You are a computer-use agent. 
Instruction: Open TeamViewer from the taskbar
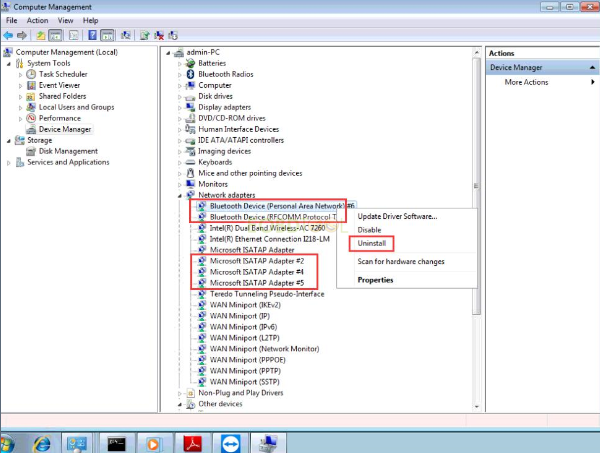[x=230, y=444]
